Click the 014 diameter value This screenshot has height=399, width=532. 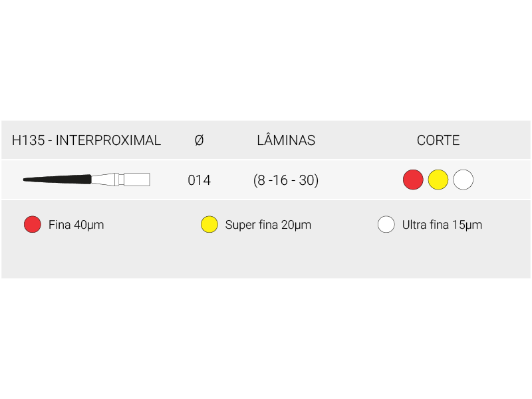tap(199, 180)
